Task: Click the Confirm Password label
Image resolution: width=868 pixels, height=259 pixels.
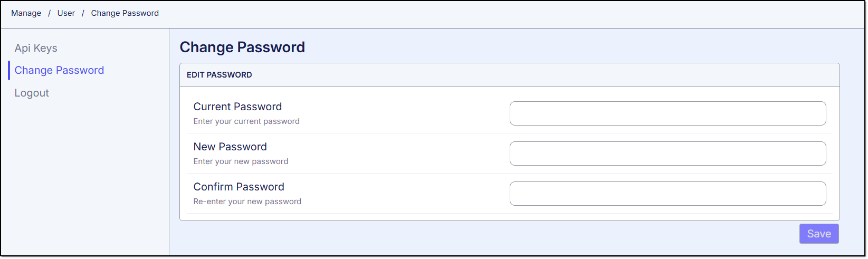Action: tap(239, 187)
